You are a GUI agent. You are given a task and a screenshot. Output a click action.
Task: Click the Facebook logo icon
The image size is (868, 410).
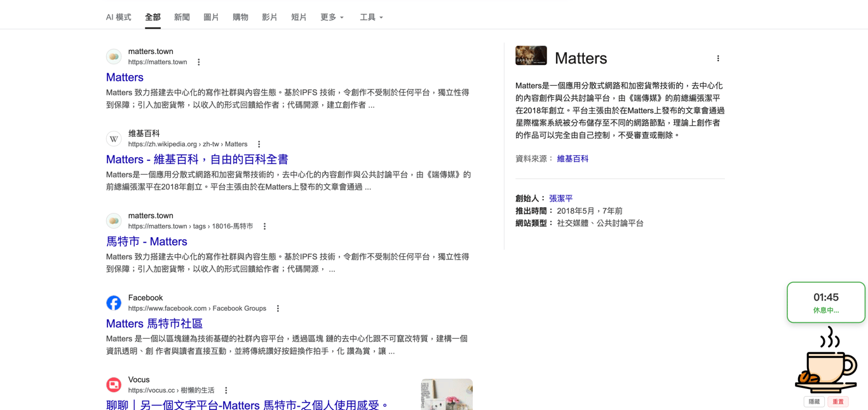pos(114,303)
